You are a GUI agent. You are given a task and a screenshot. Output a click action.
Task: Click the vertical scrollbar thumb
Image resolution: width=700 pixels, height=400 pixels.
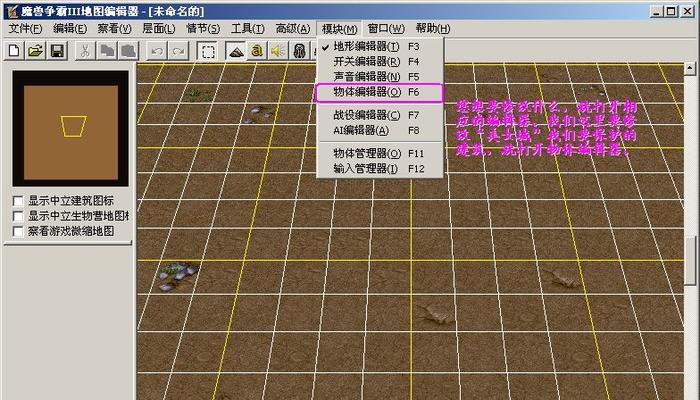[x=690, y=261]
